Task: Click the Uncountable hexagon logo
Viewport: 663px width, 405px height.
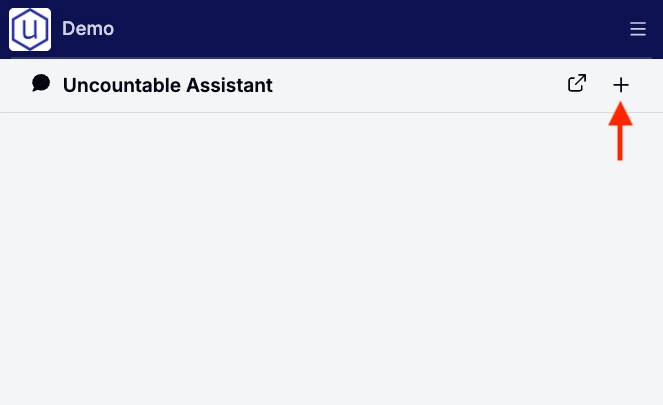Action: pyautogui.click(x=30, y=29)
